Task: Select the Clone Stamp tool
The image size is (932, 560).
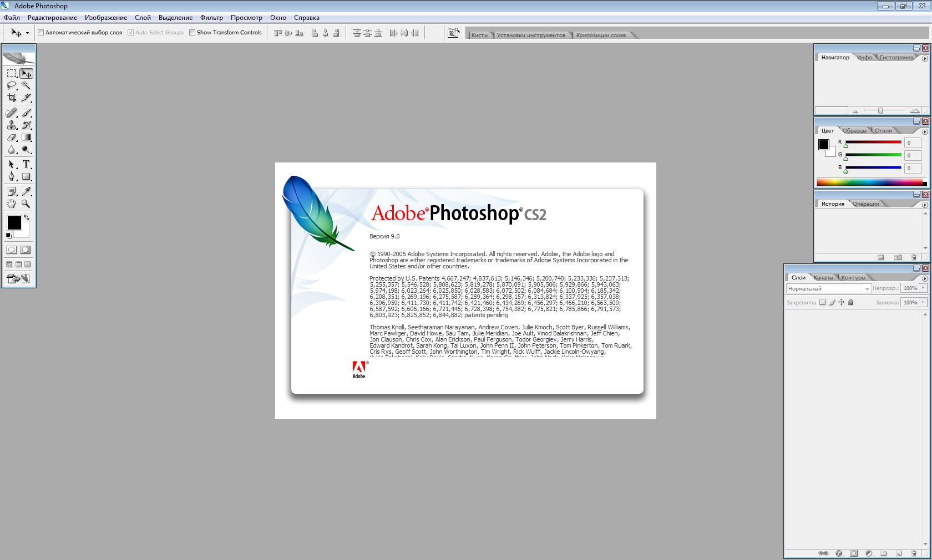Action: pyautogui.click(x=12, y=125)
